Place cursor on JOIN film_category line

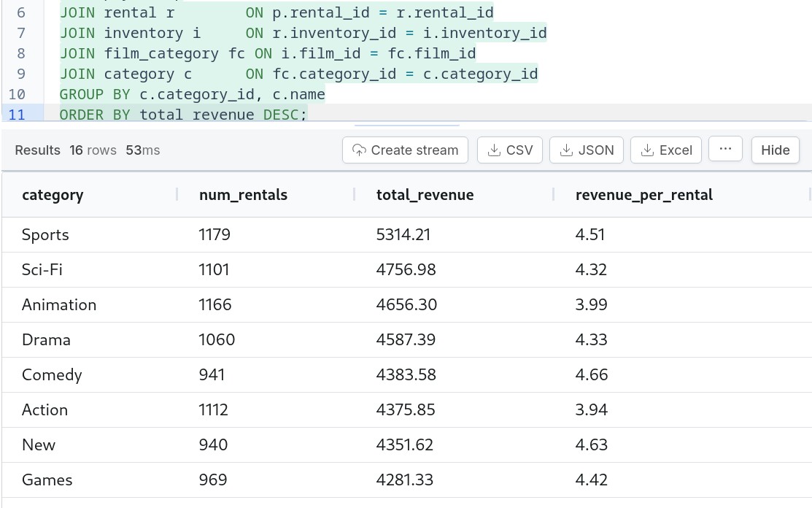click(x=268, y=53)
